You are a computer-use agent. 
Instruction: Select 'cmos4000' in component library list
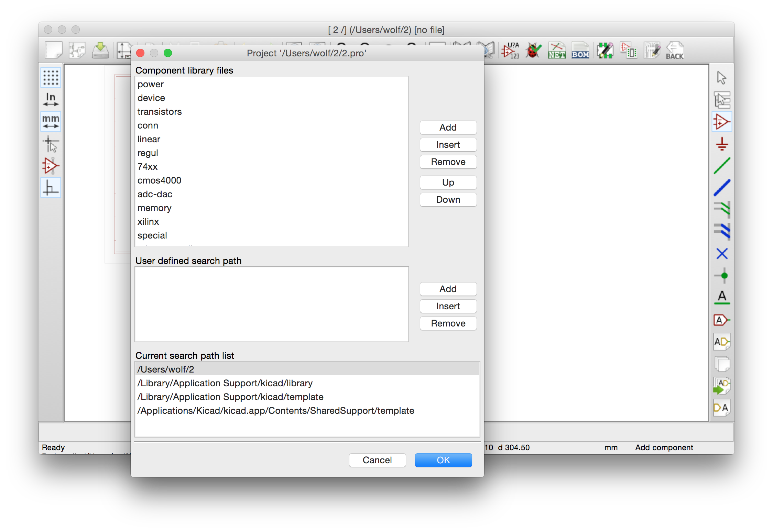tap(159, 180)
